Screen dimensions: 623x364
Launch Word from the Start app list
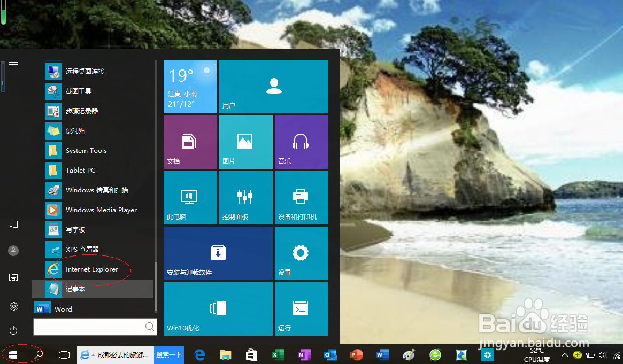coord(94,308)
